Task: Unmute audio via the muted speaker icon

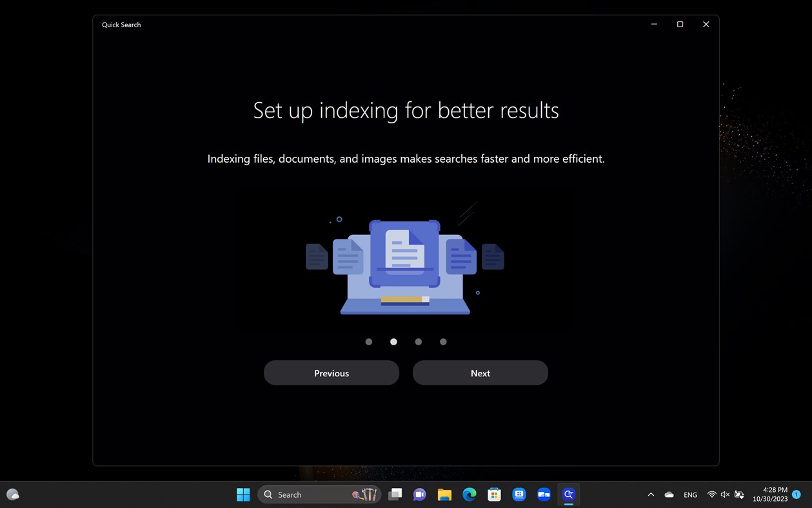Action: [725, 494]
